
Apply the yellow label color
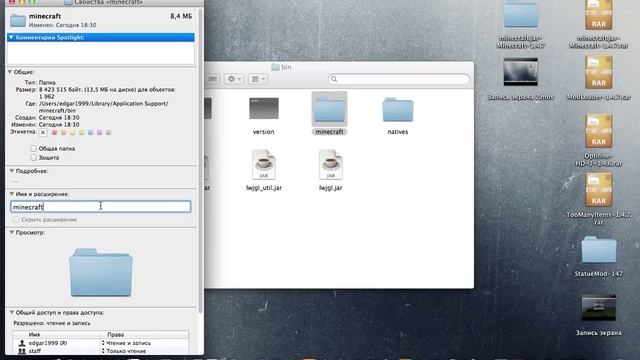72,133
